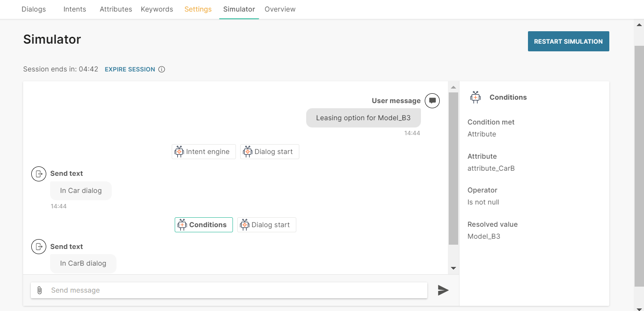Go to the Attributes tab
Image resolution: width=644 pixels, height=311 pixels.
point(116,9)
